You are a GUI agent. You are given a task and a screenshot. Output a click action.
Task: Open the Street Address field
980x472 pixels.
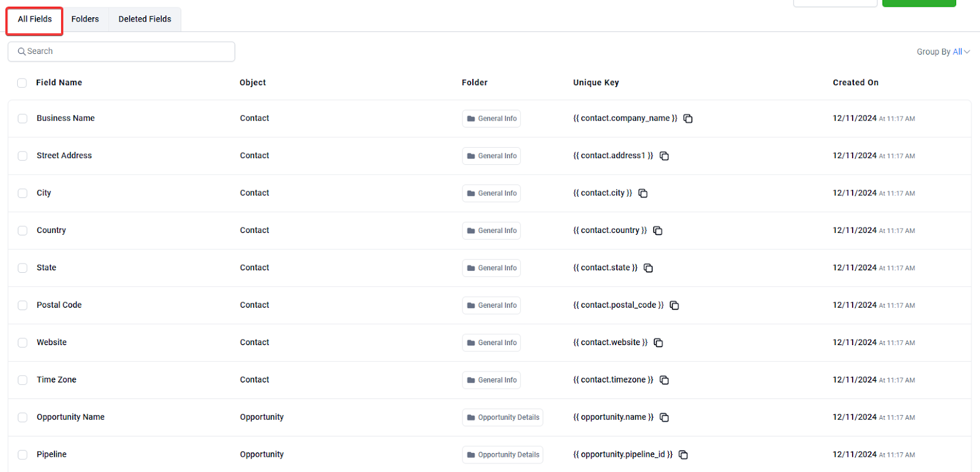pyautogui.click(x=64, y=156)
